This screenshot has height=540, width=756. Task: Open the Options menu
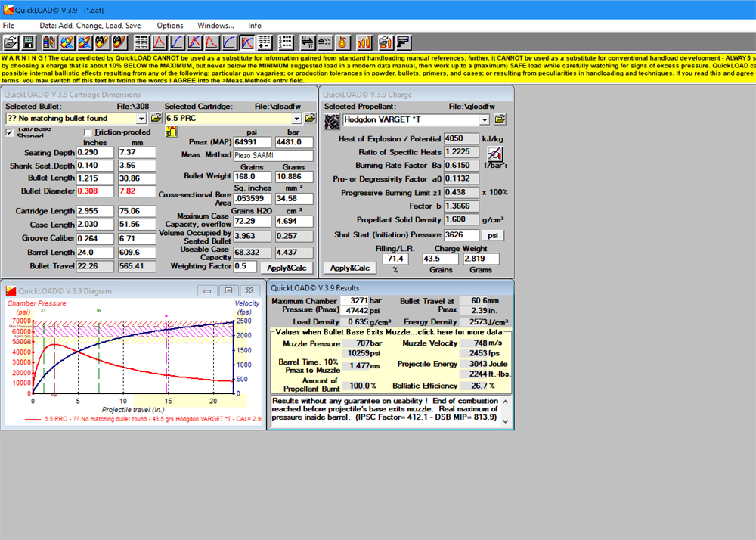pyautogui.click(x=169, y=26)
